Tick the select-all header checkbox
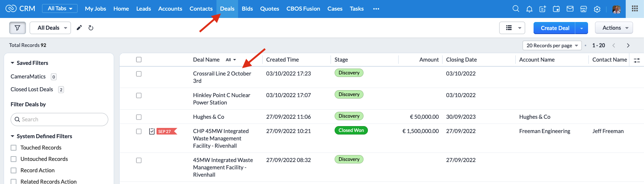 click(139, 60)
